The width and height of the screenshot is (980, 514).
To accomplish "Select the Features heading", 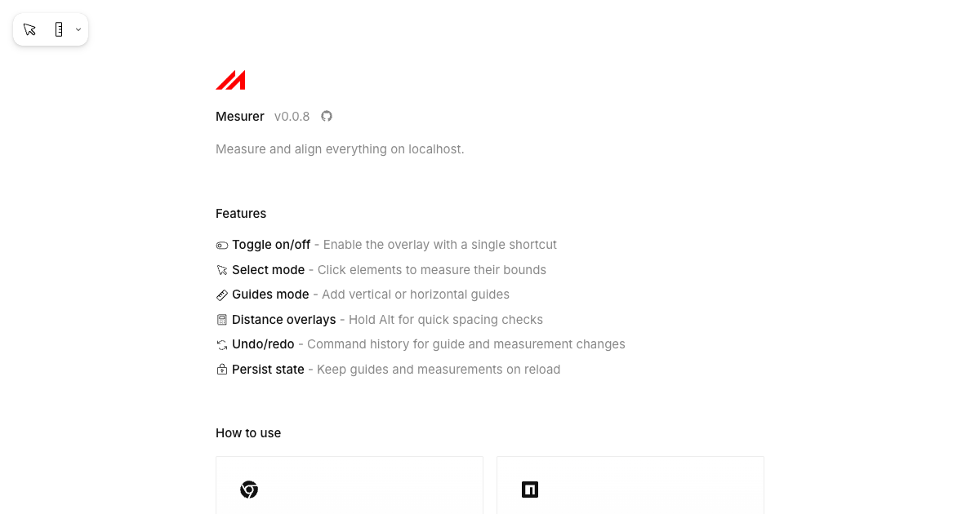I will pos(241,214).
